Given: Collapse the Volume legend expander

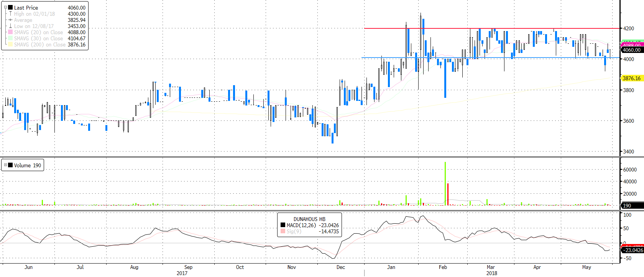Looking at the screenshot, I should 5,165.
